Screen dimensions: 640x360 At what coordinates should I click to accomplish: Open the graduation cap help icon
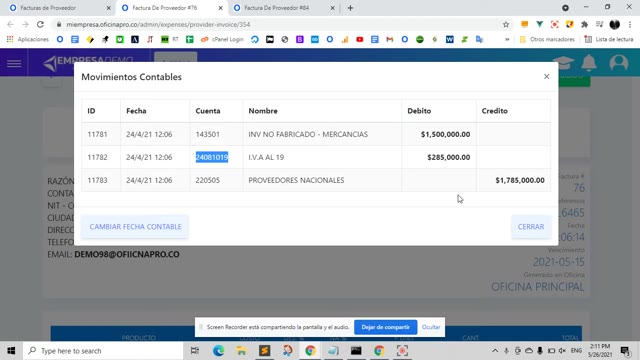click(x=563, y=63)
